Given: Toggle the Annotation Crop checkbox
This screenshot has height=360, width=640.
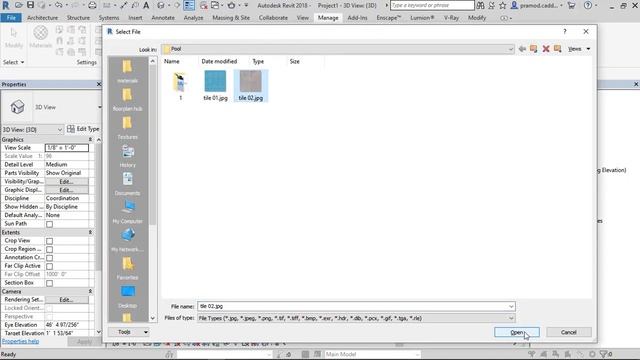Looking at the screenshot, I should 49,258.
